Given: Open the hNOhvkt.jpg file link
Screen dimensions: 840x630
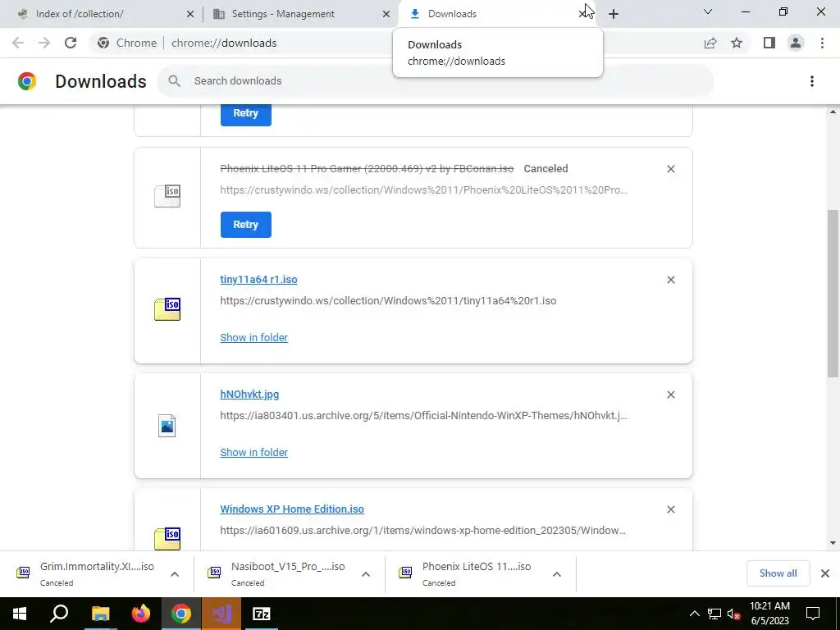Looking at the screenshot, I should tap(249, 395).
